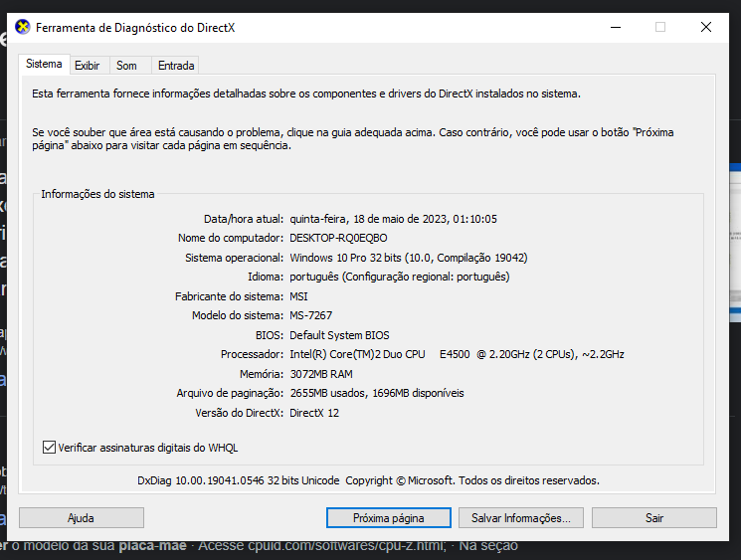The image size is (741, 560).
Task: Click the Idioma value português
Action: tap(399, 277)
